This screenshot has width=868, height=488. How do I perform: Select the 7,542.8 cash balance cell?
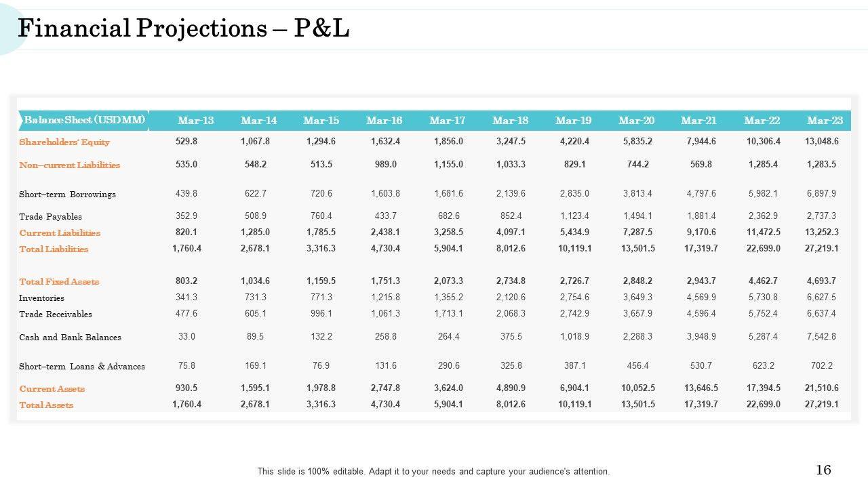(x=821, y=337)
